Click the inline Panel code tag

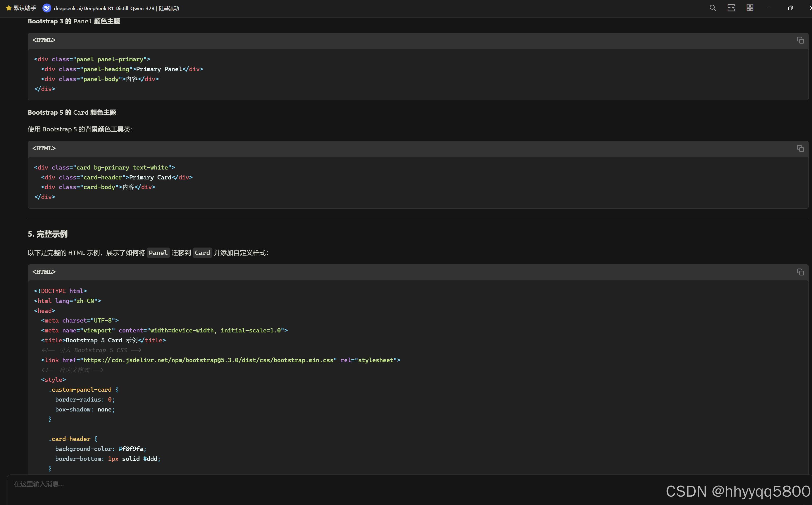coord(158,253)
